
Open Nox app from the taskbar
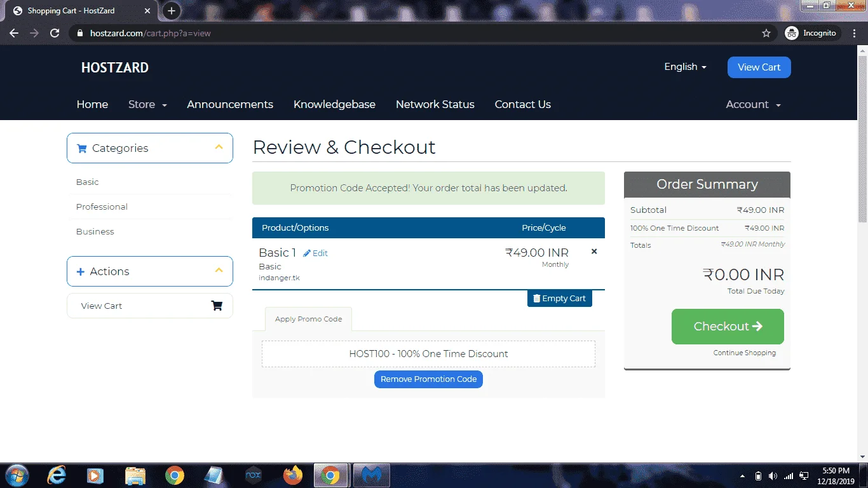coord(254,475)
